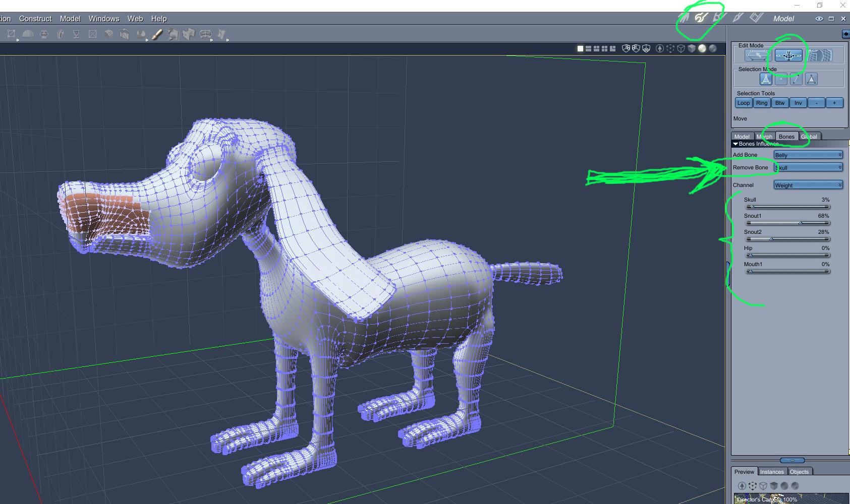
Task: Adjust the Snout2 weight slider
Action: [788, 239]
